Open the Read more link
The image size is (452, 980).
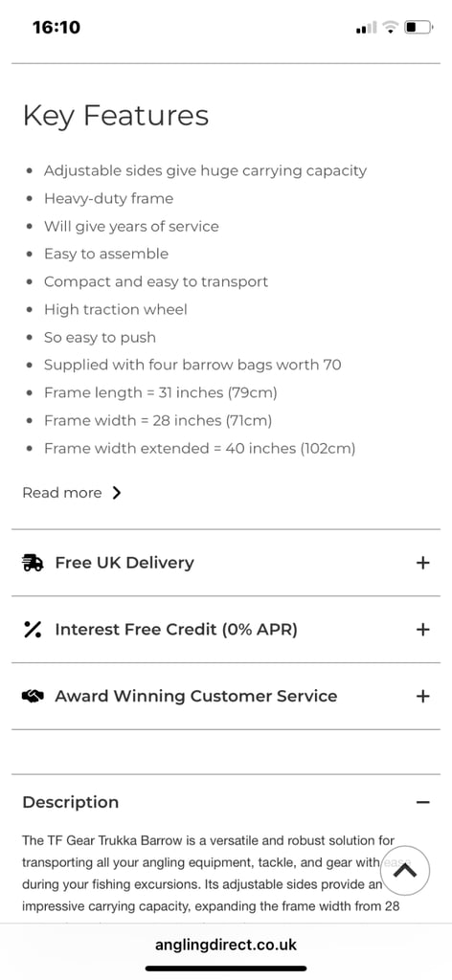point(62,493)
